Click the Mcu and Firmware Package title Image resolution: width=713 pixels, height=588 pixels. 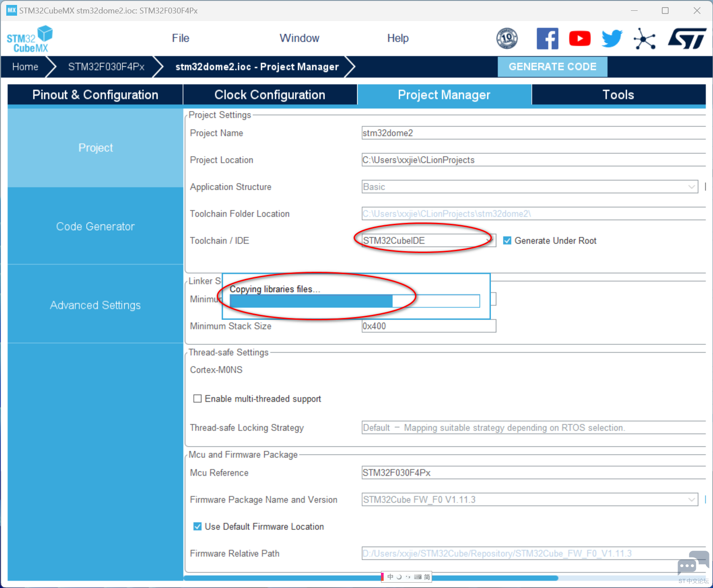[x=243, y=455]
